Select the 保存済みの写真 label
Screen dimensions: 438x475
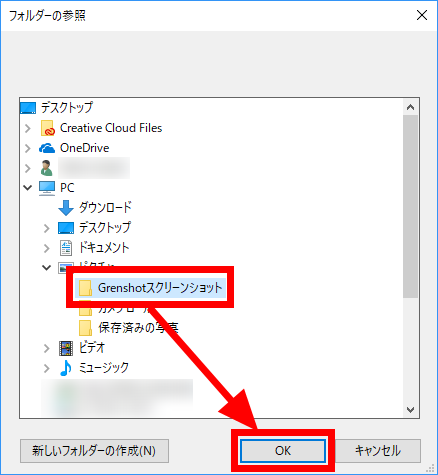coord(138,328)
